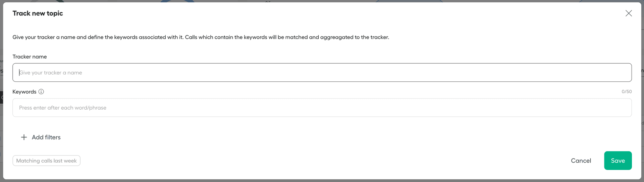
Task: Click the Keywords field label
Action: [24, 92]
